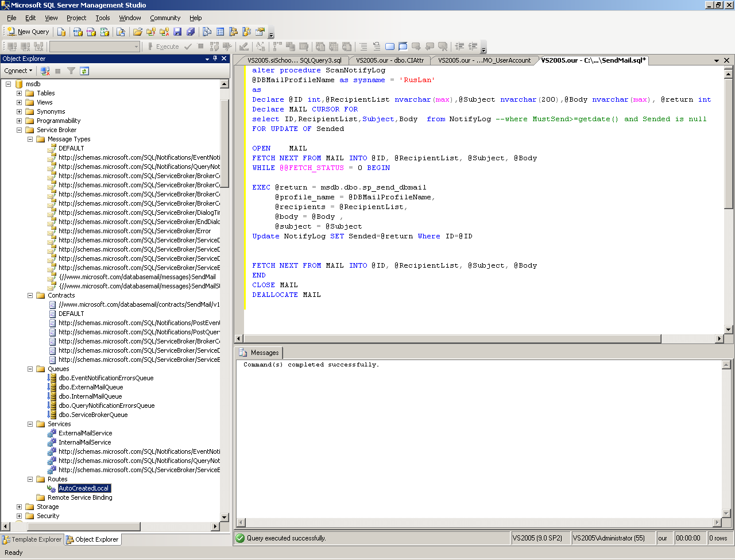Click the New Query toolbar button
The width and height of the screenshot is (735, 560).
point(28,32)
